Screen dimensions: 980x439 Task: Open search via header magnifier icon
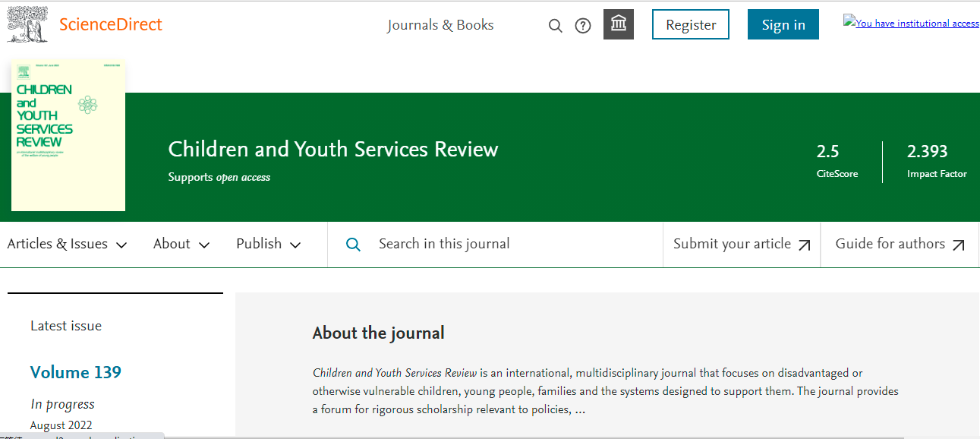click(556, 26)
